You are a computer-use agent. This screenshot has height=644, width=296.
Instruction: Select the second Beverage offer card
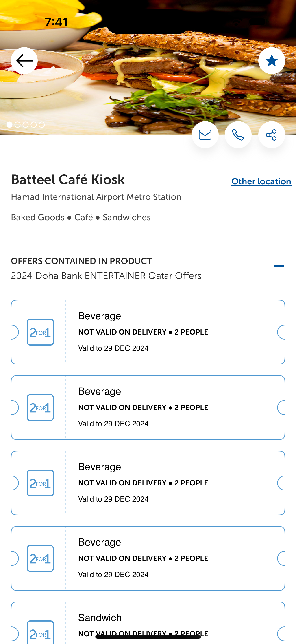[x=148, y=408]
